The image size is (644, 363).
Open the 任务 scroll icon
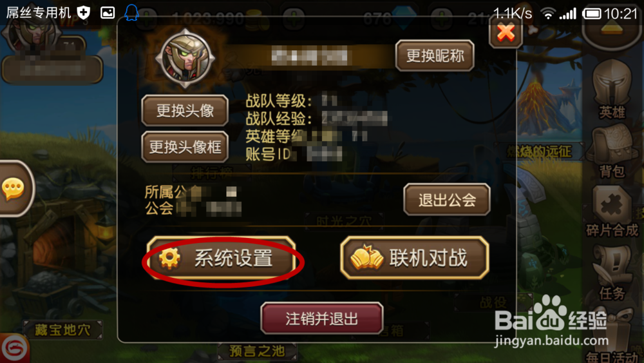point(612,273)
